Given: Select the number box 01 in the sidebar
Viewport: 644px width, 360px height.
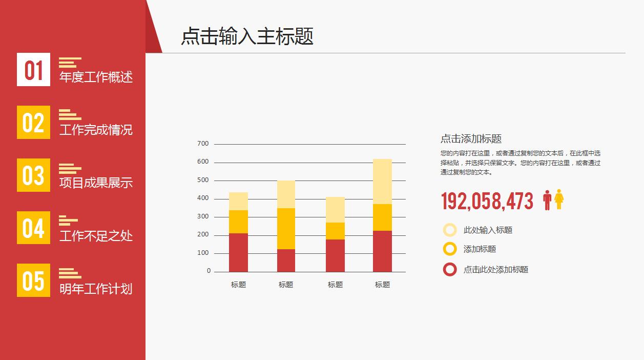Looking at the screenshot, I should coord(33,71).
